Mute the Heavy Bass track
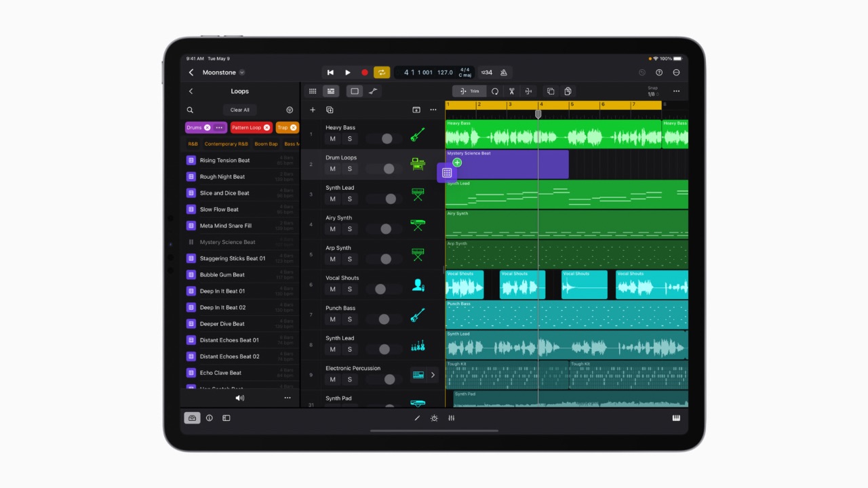 pos(332,138)
